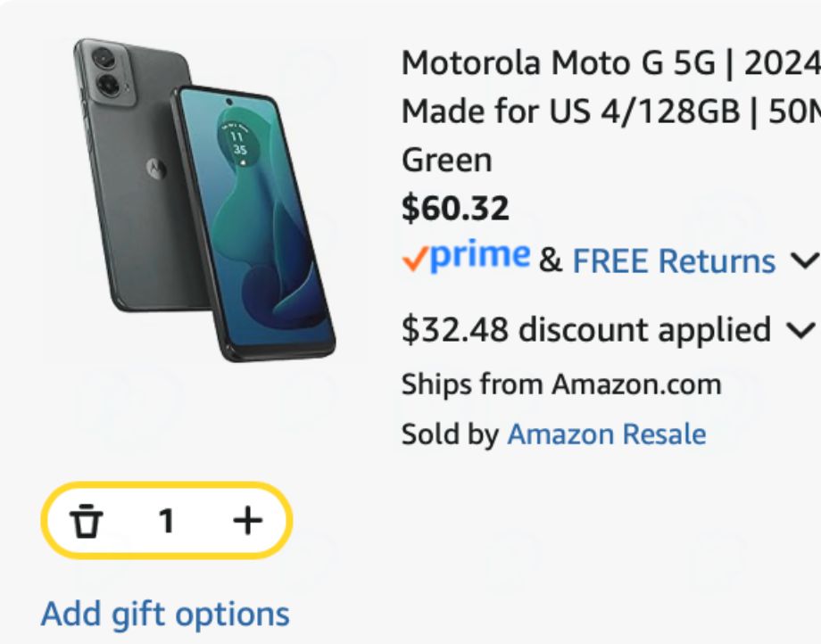Click the quantity number 1 in the stepper
821x644 pixels.
[166, 521]
